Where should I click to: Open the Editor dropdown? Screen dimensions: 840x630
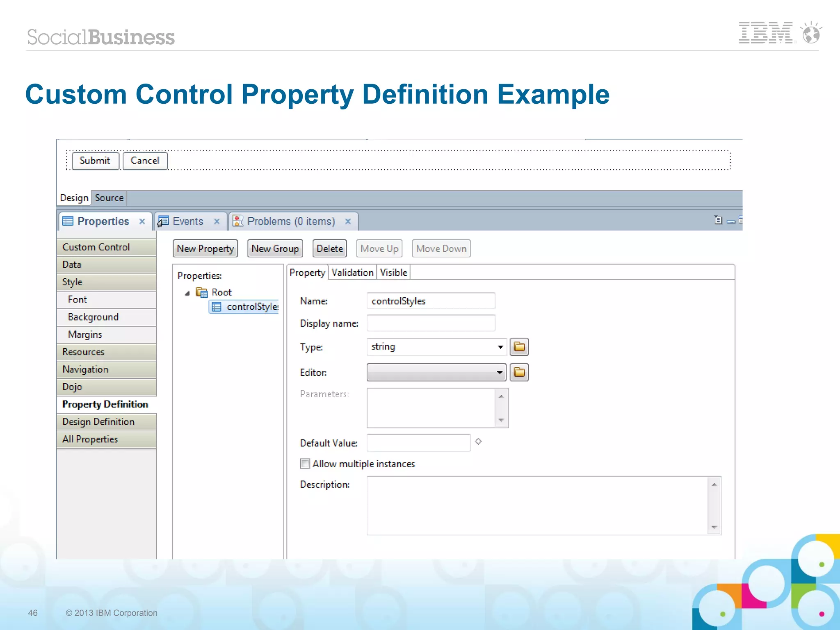pyautogui.click(x=499, y=372)
